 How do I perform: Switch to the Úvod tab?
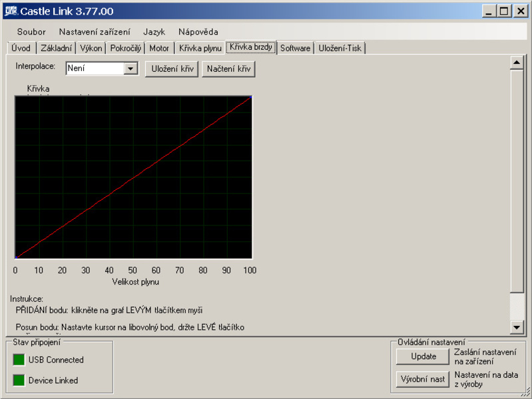point(21,48)
